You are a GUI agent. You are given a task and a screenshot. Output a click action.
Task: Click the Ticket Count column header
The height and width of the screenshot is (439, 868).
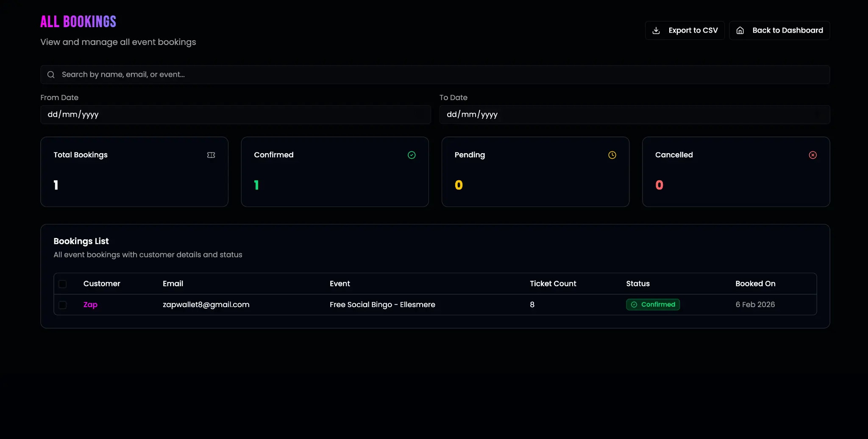click(x=553, y=283)
